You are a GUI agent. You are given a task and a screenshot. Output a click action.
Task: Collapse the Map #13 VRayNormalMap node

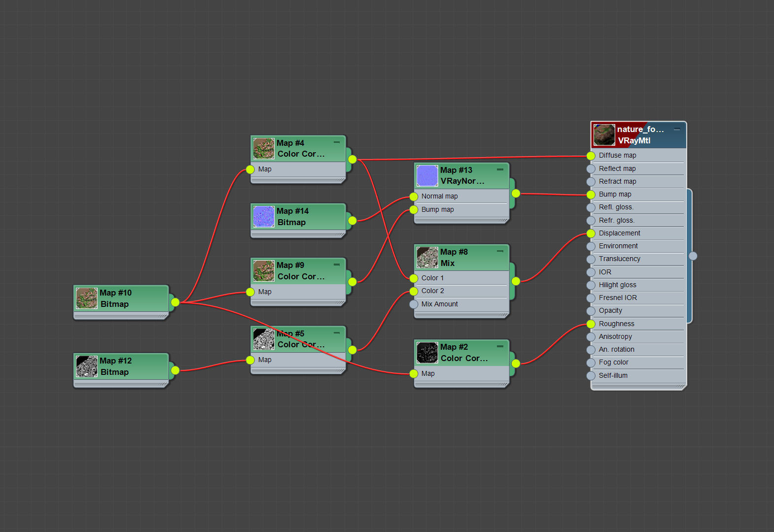[x=500, y=169]
